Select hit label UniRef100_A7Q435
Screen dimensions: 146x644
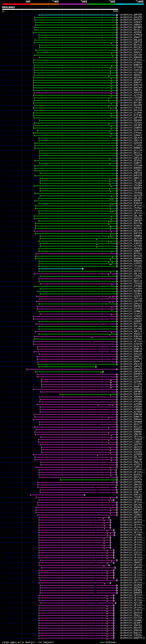pos(131,344)
